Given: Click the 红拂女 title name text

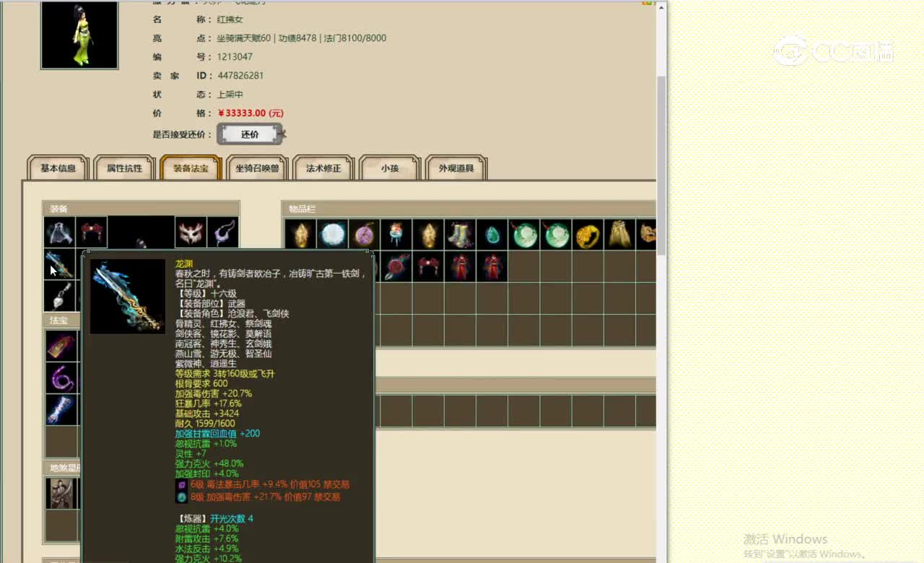Looking at the screenshot, I should coord(230,19).
